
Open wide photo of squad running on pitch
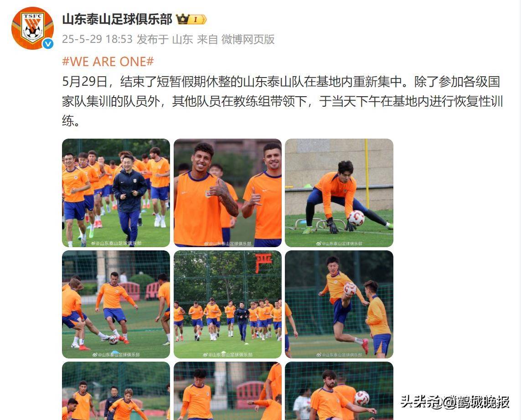click(227, 304)
